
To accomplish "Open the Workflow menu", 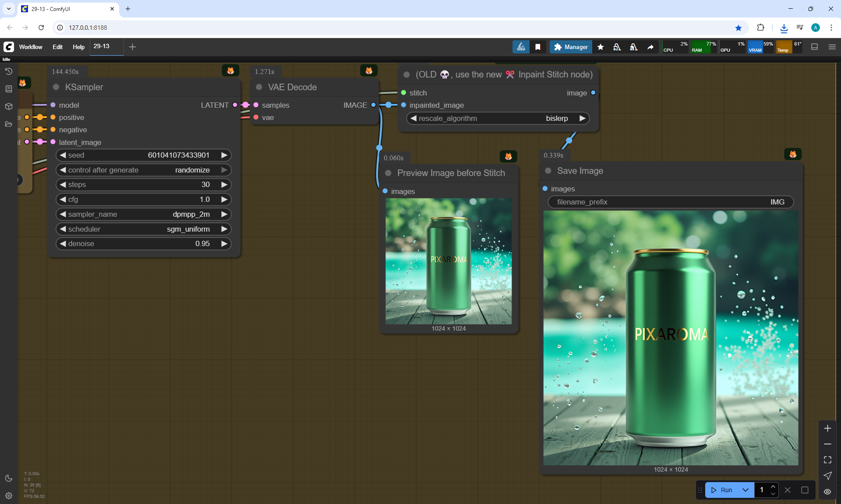I will [31, 47].
